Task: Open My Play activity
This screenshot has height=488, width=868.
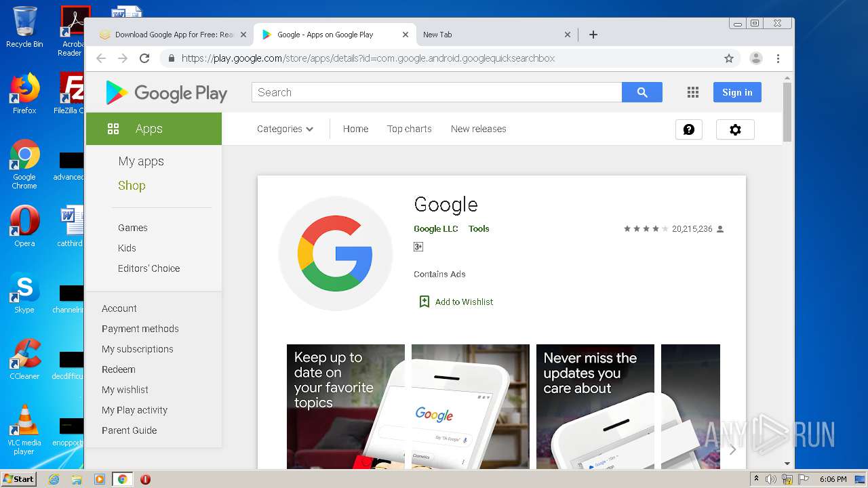Action: pyautogui.click(x=134, y=410)
